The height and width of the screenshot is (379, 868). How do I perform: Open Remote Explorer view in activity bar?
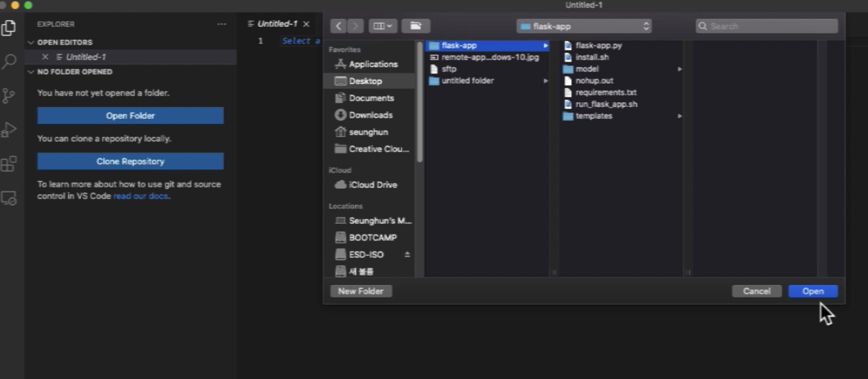9,198
